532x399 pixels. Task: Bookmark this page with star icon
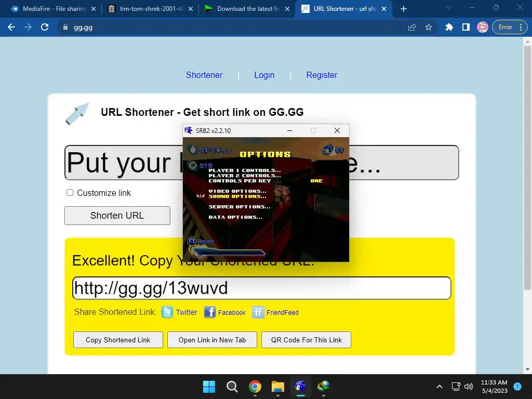(429, 27)
